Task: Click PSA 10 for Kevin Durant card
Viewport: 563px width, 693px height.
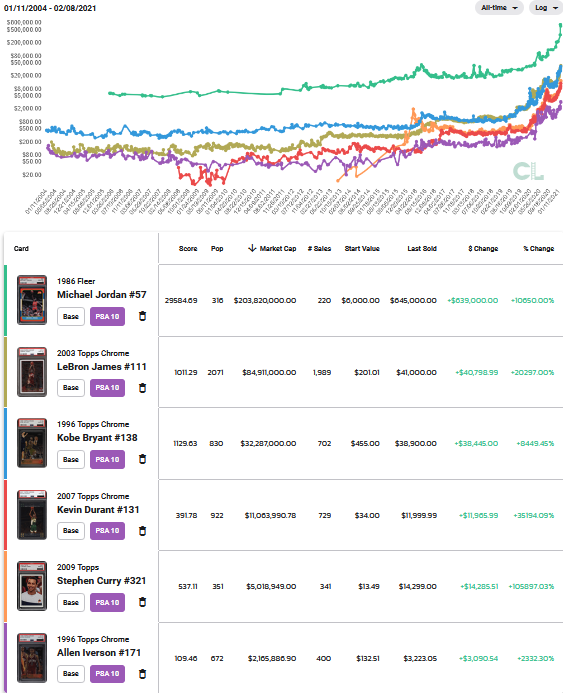Action: pos(107,531)
